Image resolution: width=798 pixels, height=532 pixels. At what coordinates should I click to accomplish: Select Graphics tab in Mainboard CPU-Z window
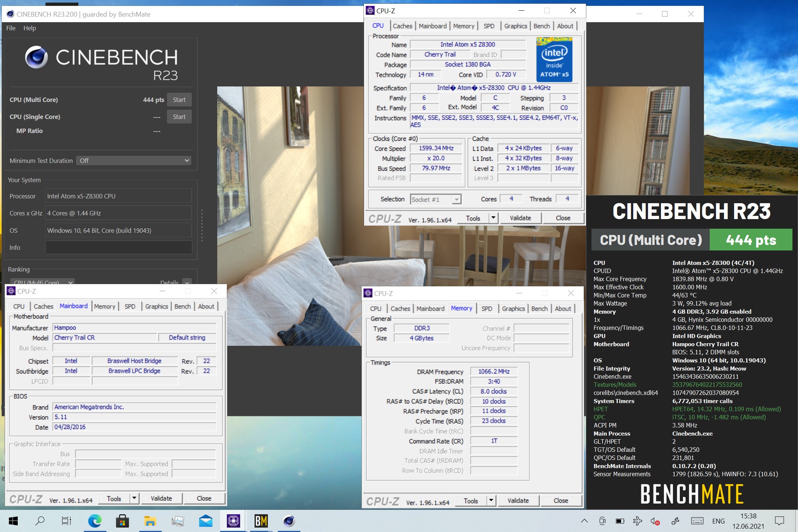156,306
